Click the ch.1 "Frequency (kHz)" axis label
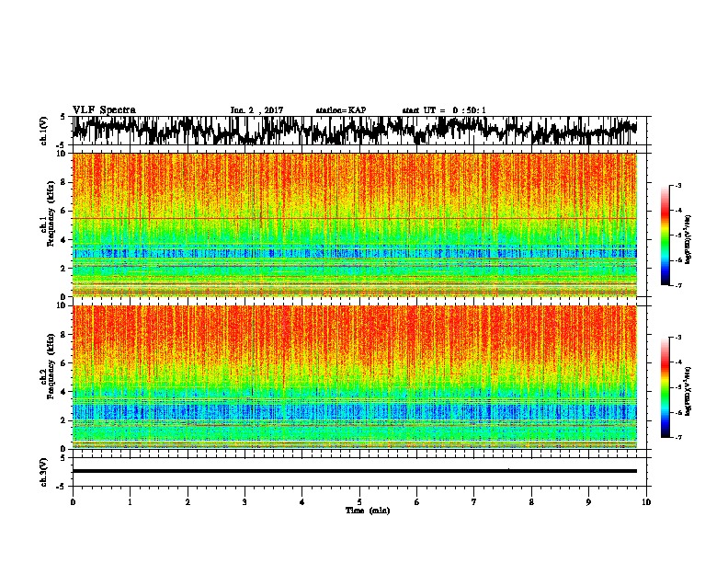 click(x=51, y=214)
